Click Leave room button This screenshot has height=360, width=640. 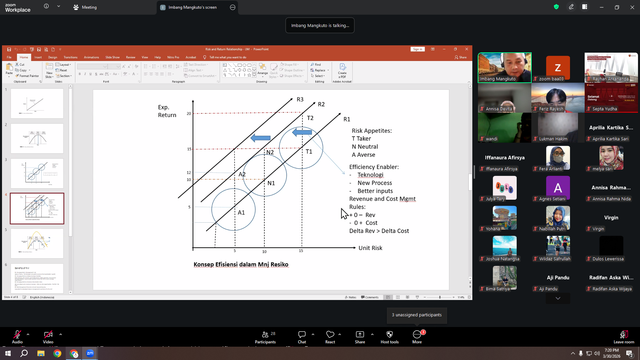(x=624, y=337)
